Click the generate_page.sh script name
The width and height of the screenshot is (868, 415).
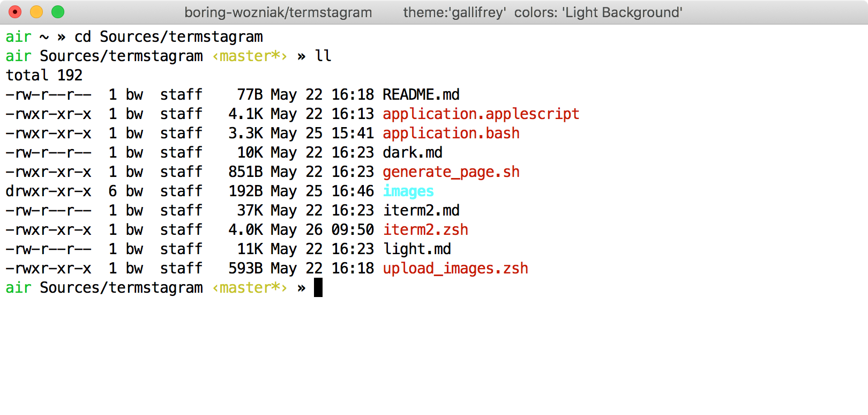tap(451, 172)
